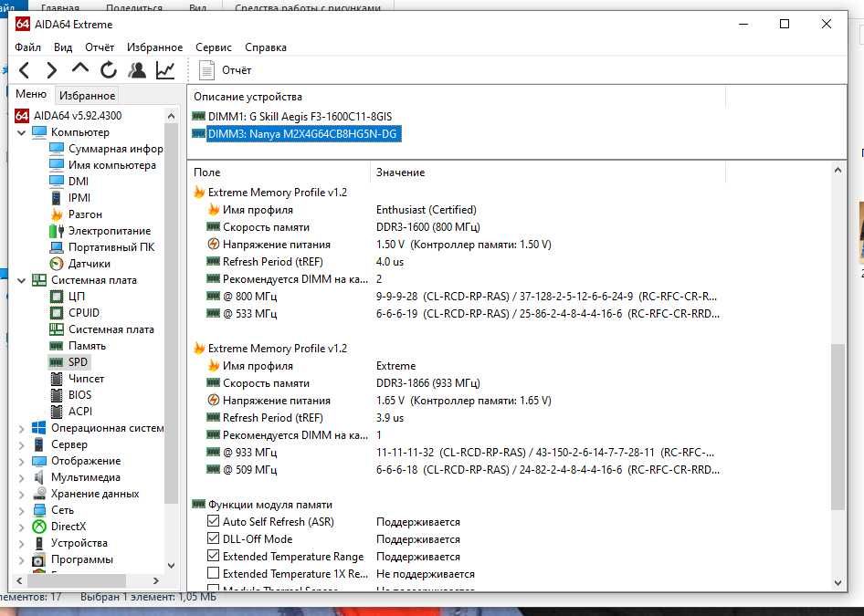Click the up-level arrow toolbar icon
Image resolution: width=864 pixels, height=616 pixels.
pyautogui.click(x=79, y=69)
